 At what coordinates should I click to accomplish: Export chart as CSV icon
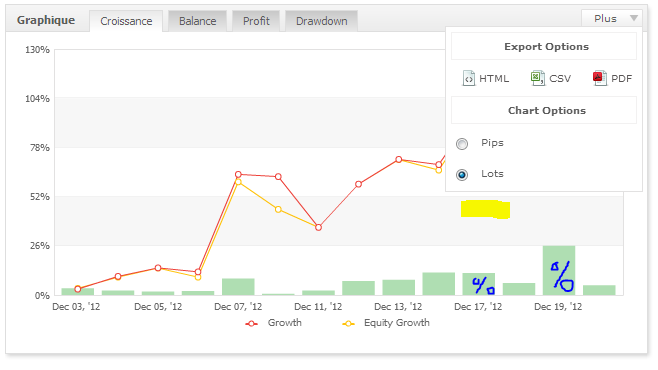click(538, 78)
